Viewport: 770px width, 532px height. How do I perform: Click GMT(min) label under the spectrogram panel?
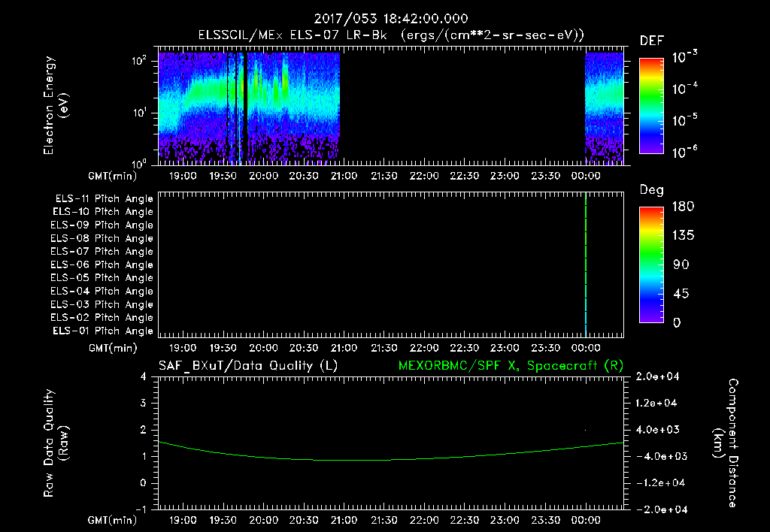113,176
